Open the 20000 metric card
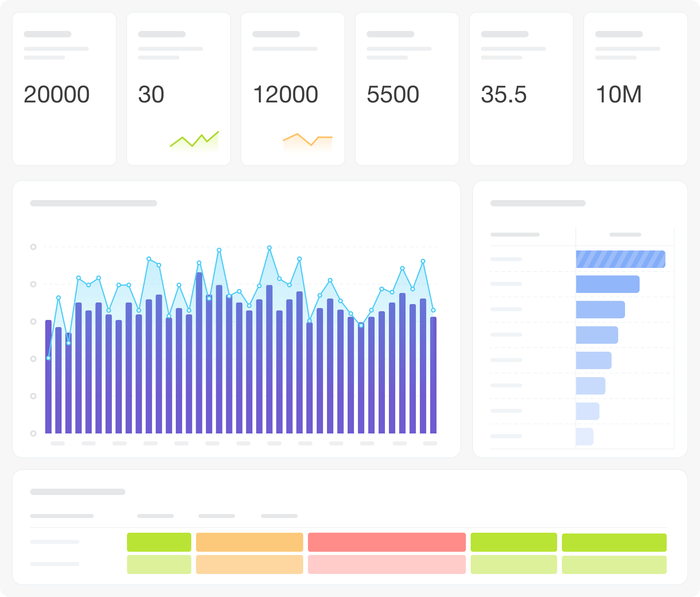Viewport: 700px width, 597px height. (x=64, y=89)
